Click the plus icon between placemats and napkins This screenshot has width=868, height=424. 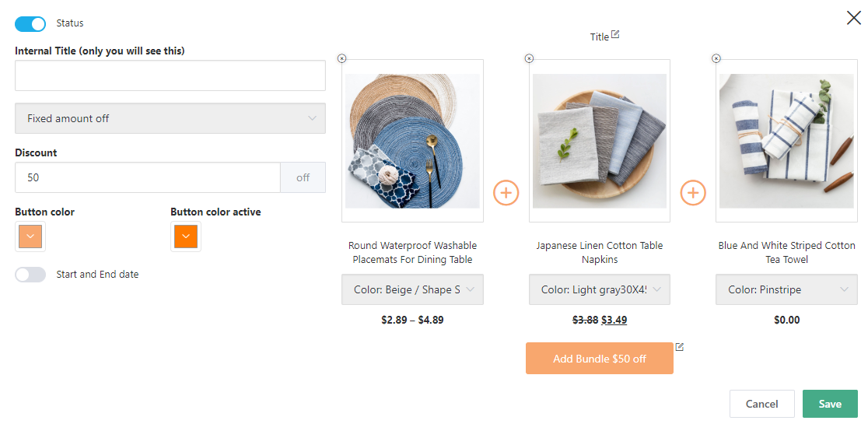click(x=506, y=192)
